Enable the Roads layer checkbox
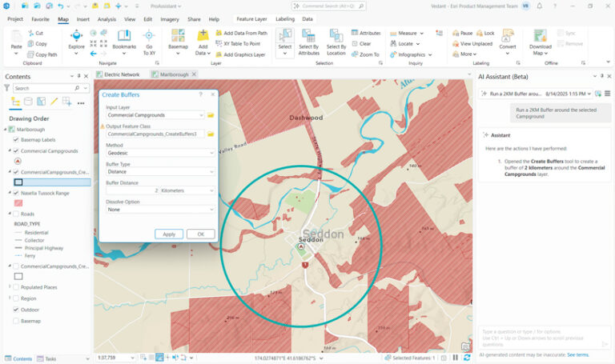615x364 pixels. (x=16, y=214)
